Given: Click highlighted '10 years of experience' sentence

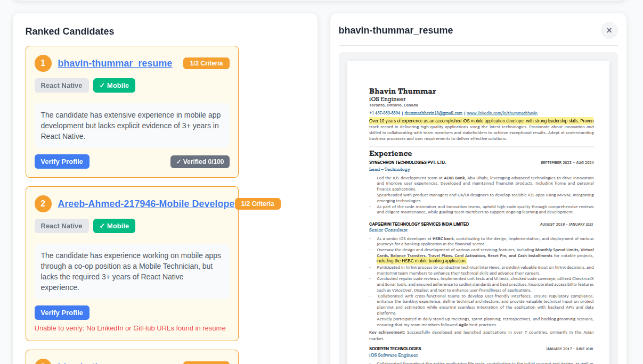Looking at the screenshot, I should tap(481, 121).
